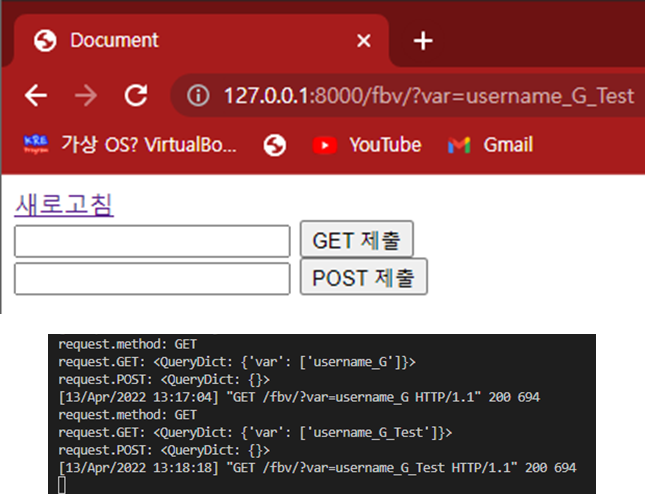Focus the POST form text field
645x494 pixels.
pos(152,279)
